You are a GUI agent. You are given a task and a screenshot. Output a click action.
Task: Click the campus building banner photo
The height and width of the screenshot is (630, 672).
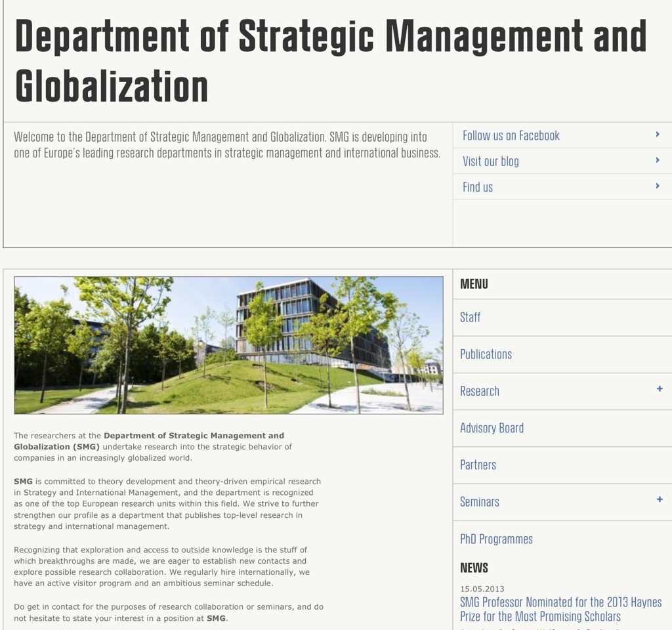[x=228, y=345]
